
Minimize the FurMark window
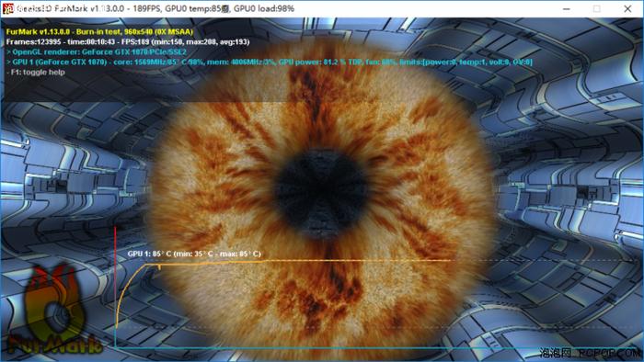pos(567,8)
